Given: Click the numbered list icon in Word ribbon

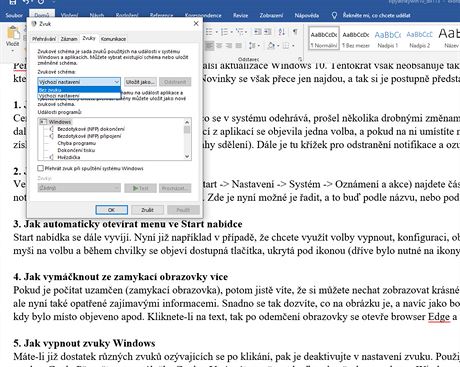Looking at the screenshot, I should tap(225, 32).
